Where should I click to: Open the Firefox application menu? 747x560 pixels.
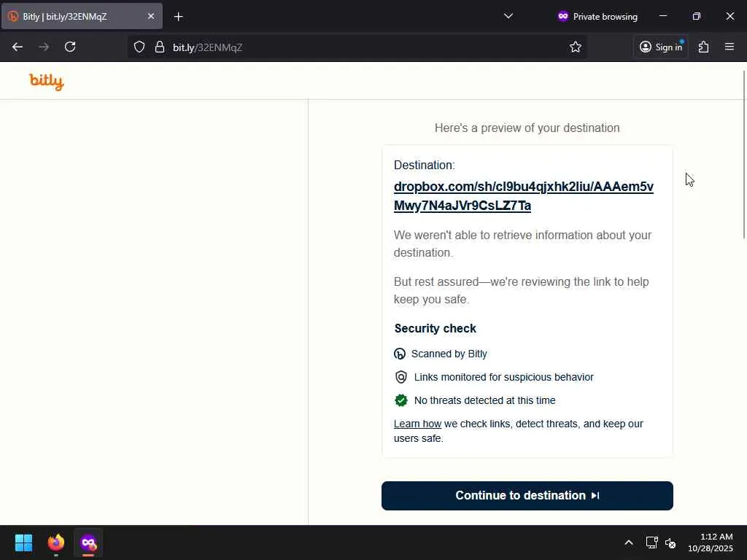pos(729,47)
